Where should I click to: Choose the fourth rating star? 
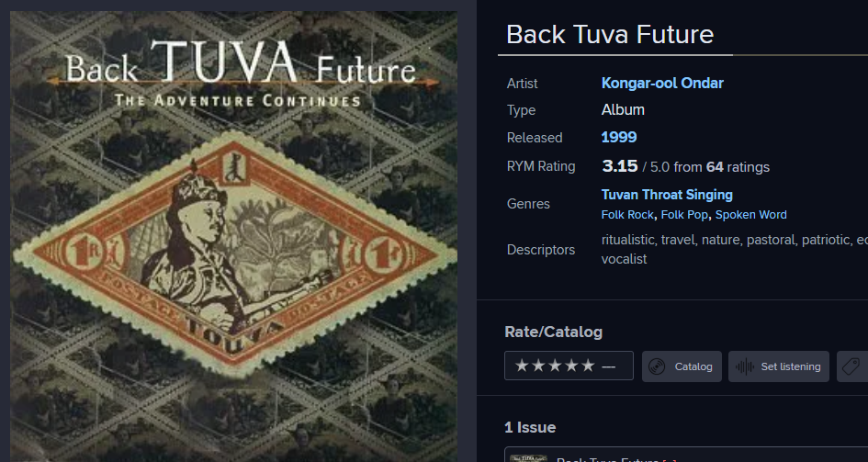[x=571, y=366]
